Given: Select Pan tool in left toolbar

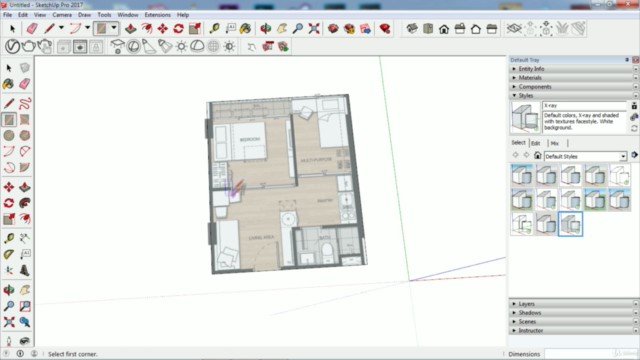Looking at the screenshot, I should click(x=25, y=290).
